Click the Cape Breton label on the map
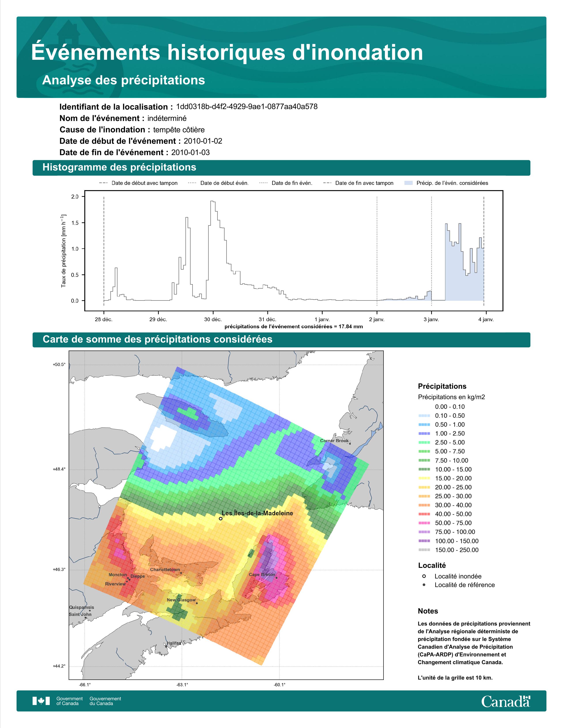Screen dimensions: 563x728 (x=262, y=575)
